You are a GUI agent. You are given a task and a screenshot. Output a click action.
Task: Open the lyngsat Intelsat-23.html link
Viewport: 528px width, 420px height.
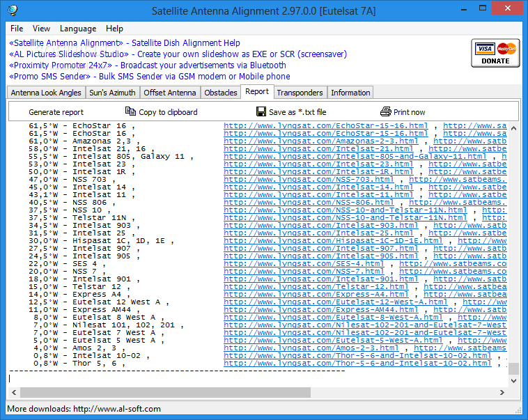(318, 164)
